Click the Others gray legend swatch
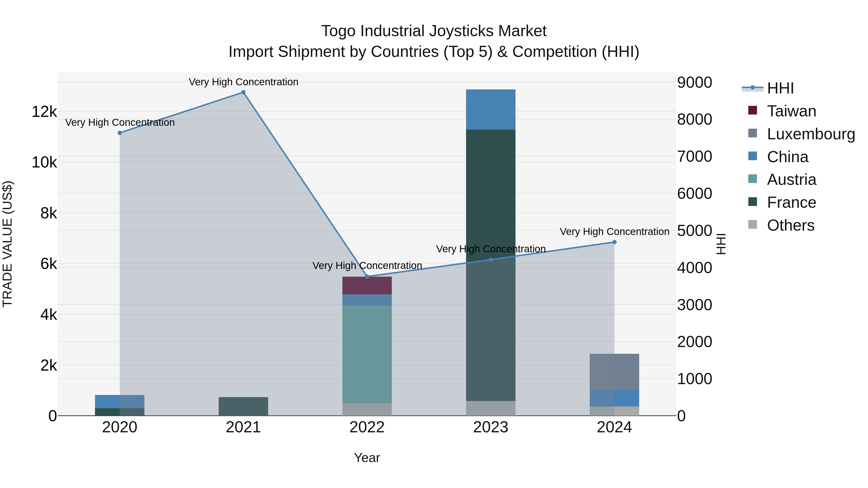 753,224
